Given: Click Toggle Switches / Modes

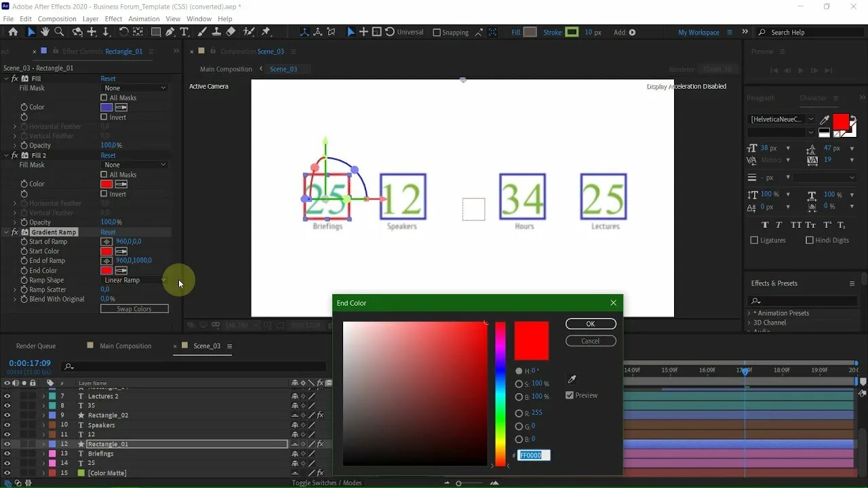Looking at the screenshot, I should (x=327, y=483).
